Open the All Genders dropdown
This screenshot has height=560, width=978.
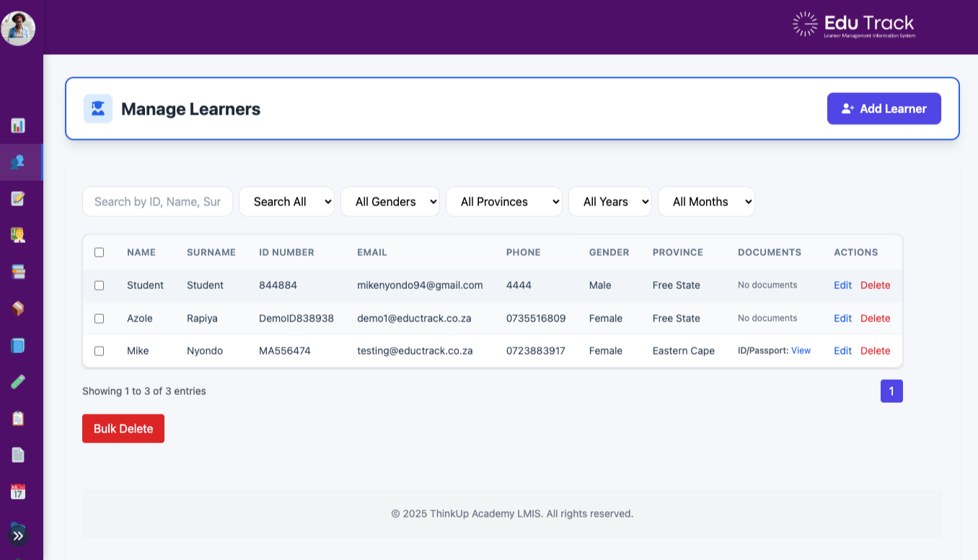[x=390, y=202]
